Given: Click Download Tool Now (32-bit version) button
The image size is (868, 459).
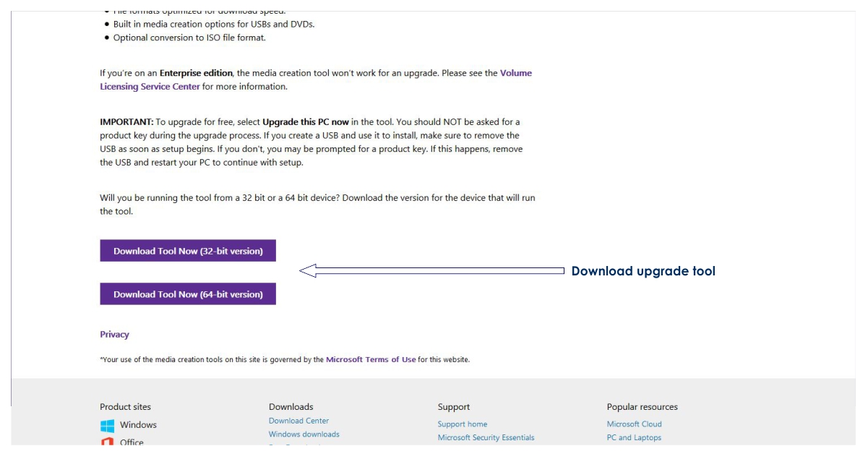Looking at the screenshot, I should pos(188,251).
